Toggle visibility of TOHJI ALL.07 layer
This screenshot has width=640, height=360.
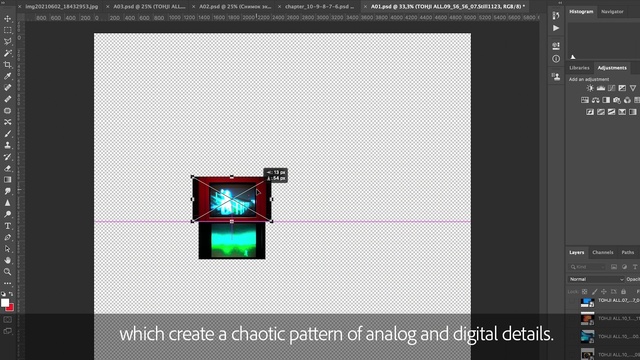[x=572, y=302]
